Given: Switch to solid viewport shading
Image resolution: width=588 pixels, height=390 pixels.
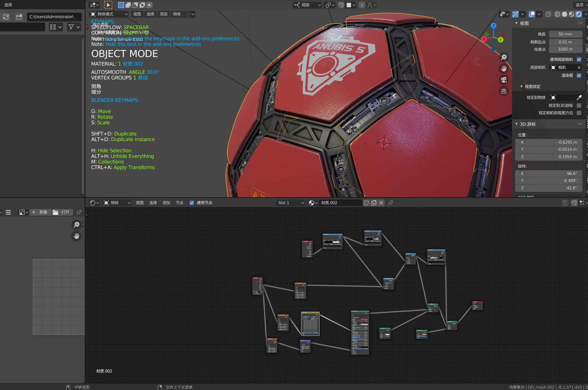Looking at the screenshot, I should [x=564, y=14].
